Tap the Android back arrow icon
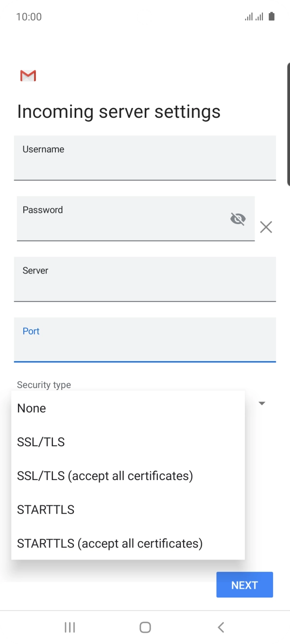 (221, 627)
